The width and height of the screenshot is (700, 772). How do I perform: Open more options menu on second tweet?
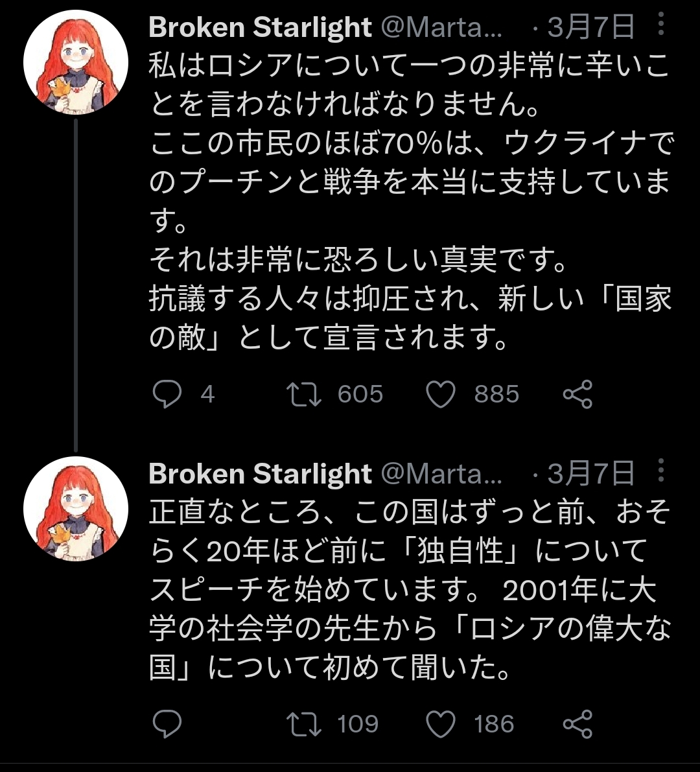[x=661, y=470]
